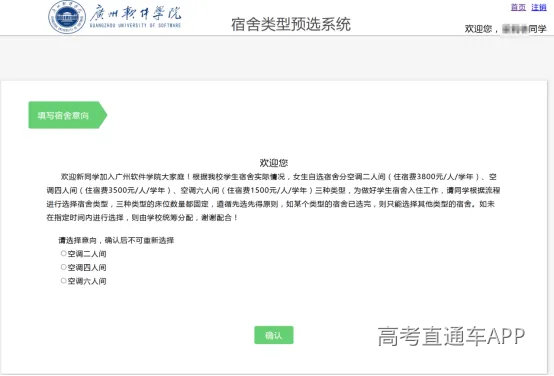Click the Guangzhou University of Software logo
This screenshot has width=554, height=376.
(x=115, y=17)
